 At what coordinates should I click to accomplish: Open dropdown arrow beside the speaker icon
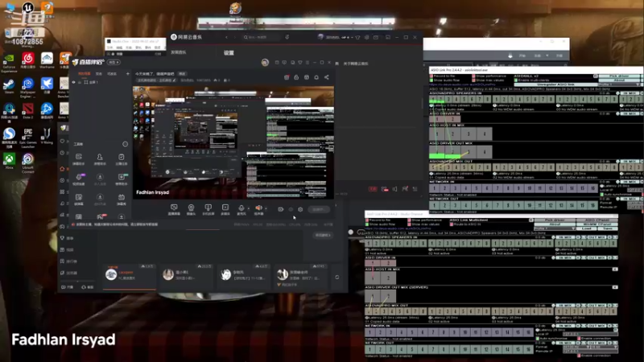tap(266, 208)
